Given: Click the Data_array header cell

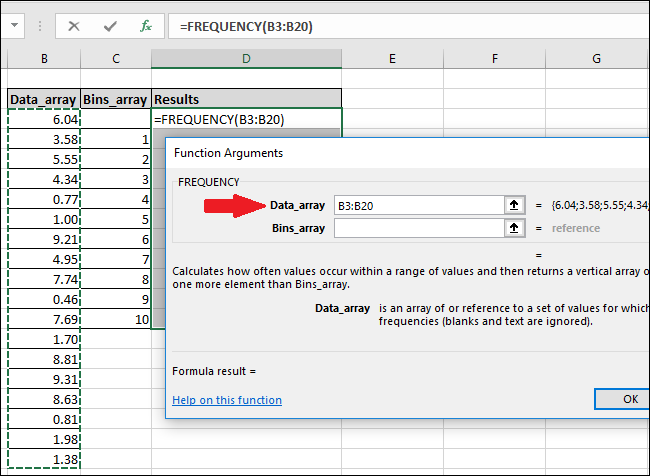Looking at the screenshot, I should click(44, 99).
